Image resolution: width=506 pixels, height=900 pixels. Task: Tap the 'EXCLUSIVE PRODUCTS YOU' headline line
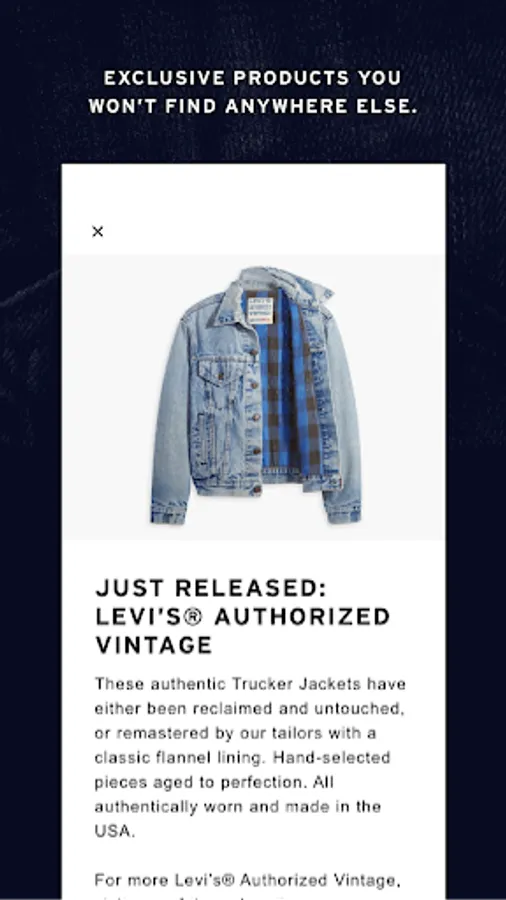252,78
